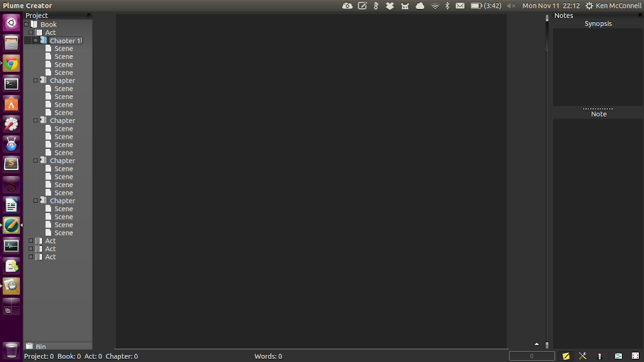Open System Settings gear-and-wrench icon

(x=11, y=124)
